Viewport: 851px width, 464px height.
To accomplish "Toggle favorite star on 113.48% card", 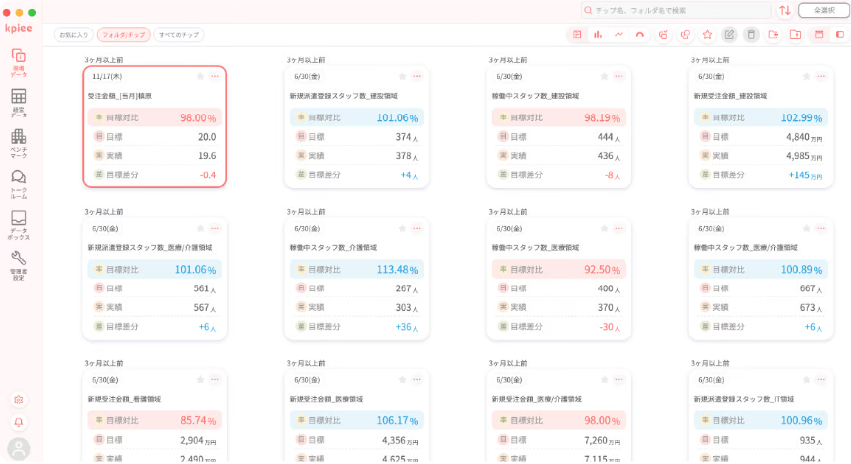I will pyautogui.click(x=402, y=228).
